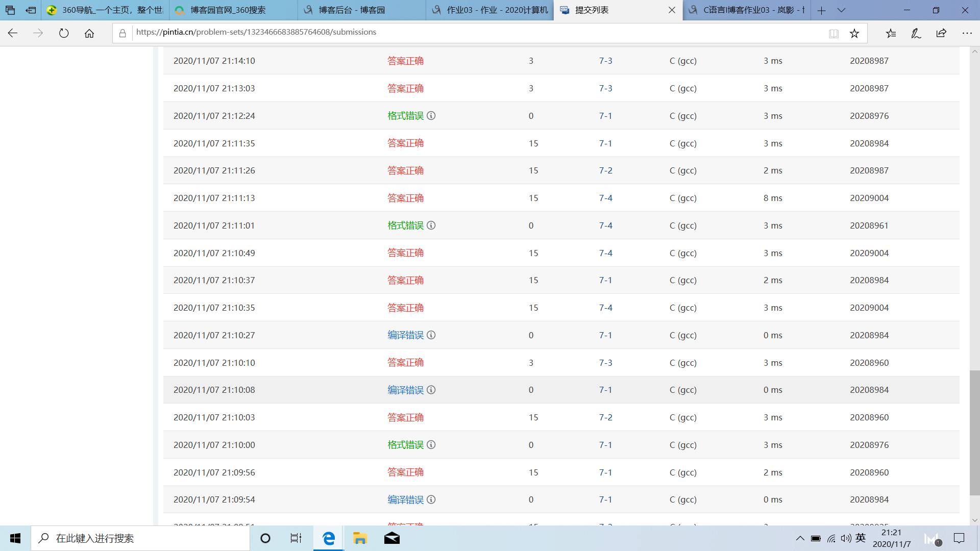Click the browser refresh icon
Screen dimensions: 980x551
tap(64, 33)
